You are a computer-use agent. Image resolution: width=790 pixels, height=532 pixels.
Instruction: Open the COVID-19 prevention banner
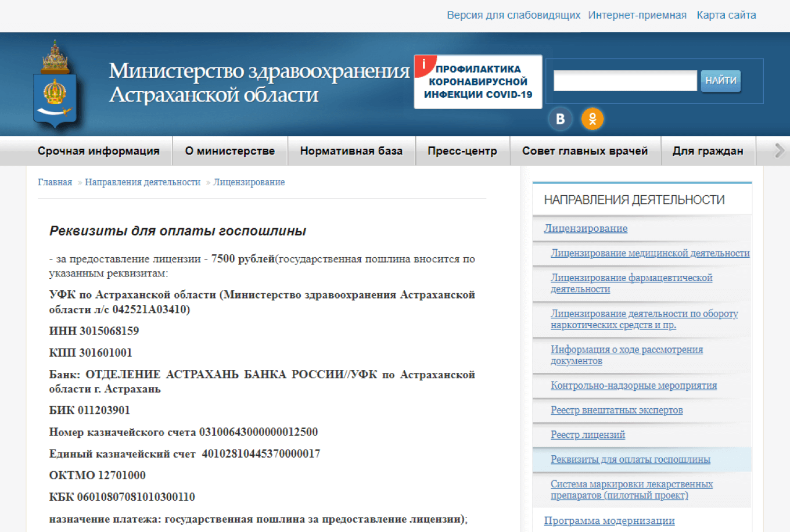point(478,82)
